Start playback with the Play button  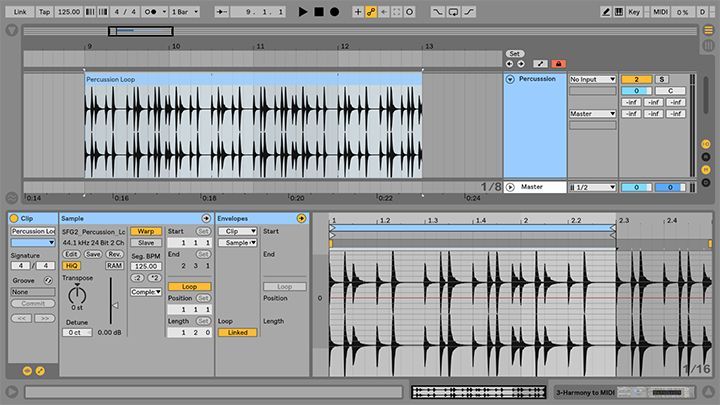tap(303, 12)
